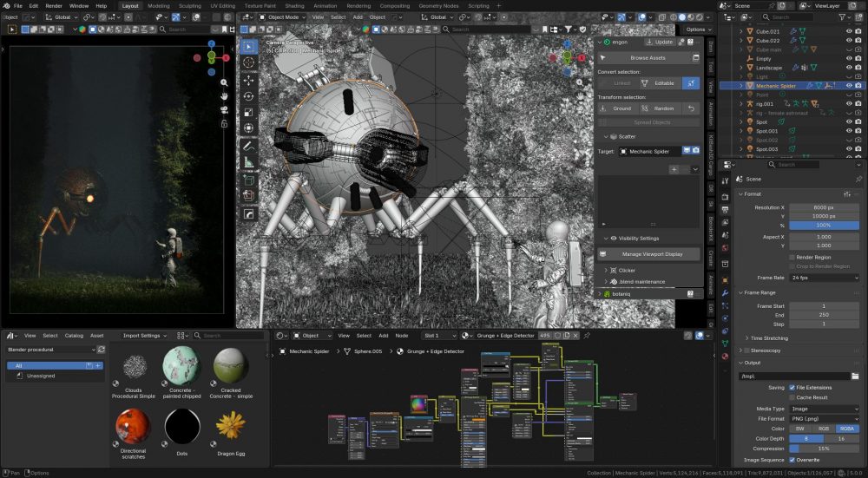868x478 pixels.
Task: Activate the 3D Cursor tool
Action: (249, 62)
